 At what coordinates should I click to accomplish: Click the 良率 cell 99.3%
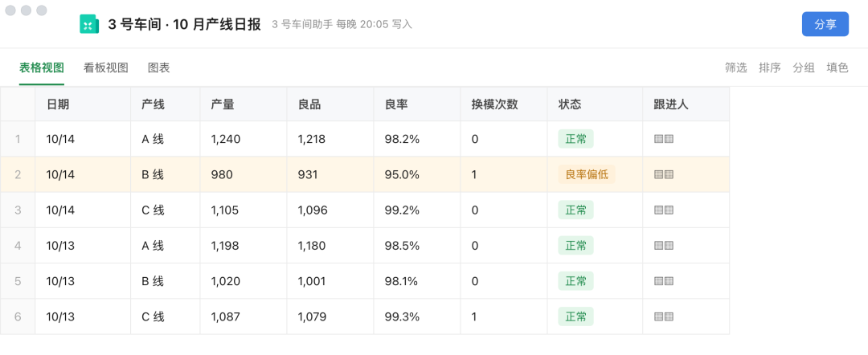click(x=417, y=316)
